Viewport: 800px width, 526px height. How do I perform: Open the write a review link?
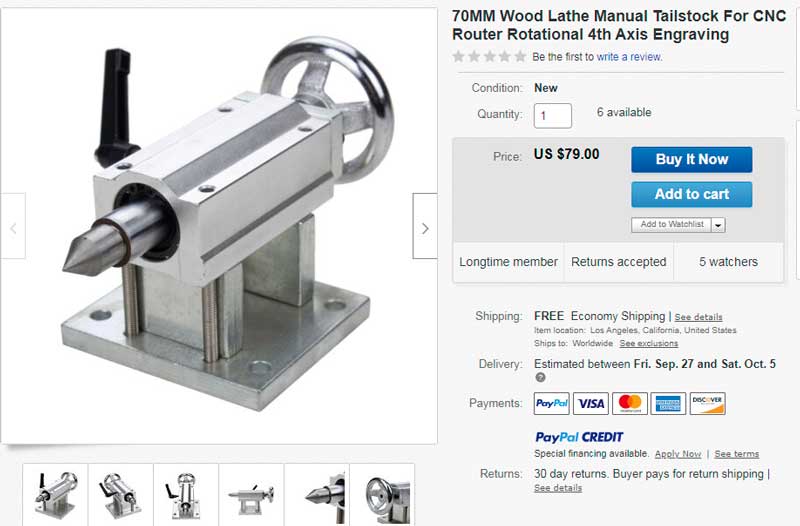pyautogui.click(x=629, y=57)
